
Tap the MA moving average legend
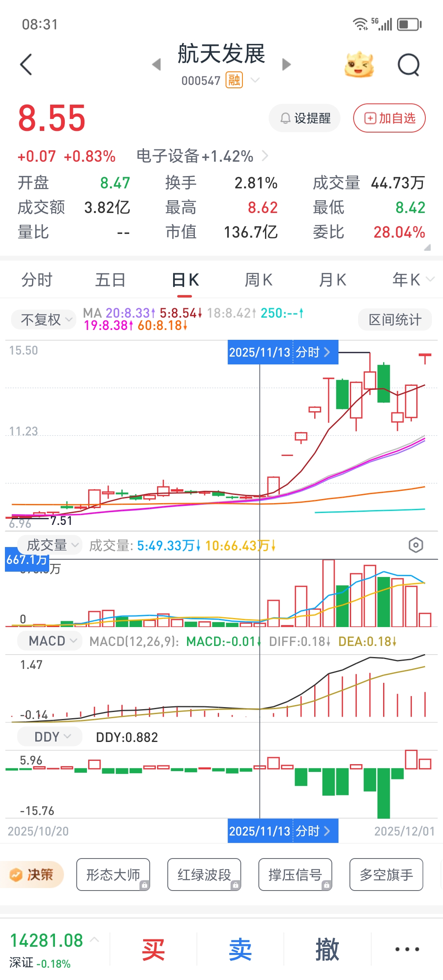193,319
